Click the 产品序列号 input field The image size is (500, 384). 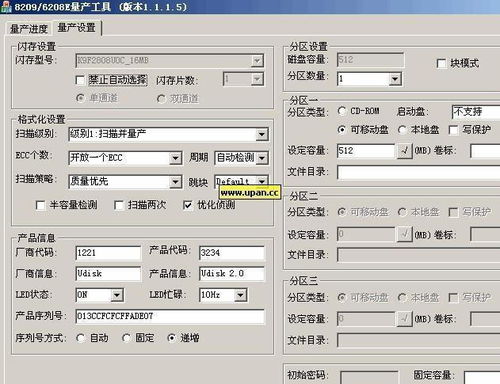pos(170,316)
